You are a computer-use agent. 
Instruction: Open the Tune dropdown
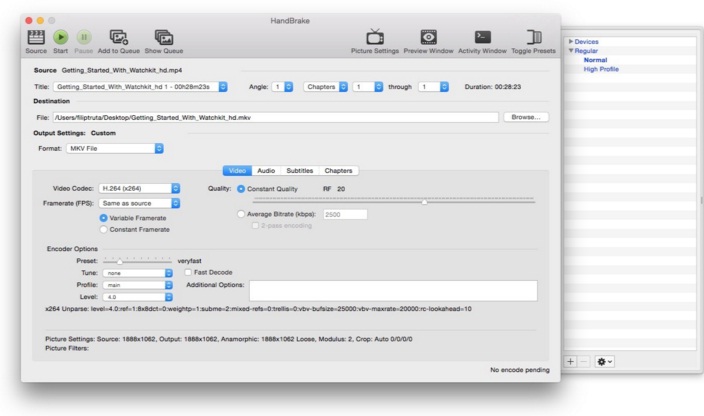(137, 273)
